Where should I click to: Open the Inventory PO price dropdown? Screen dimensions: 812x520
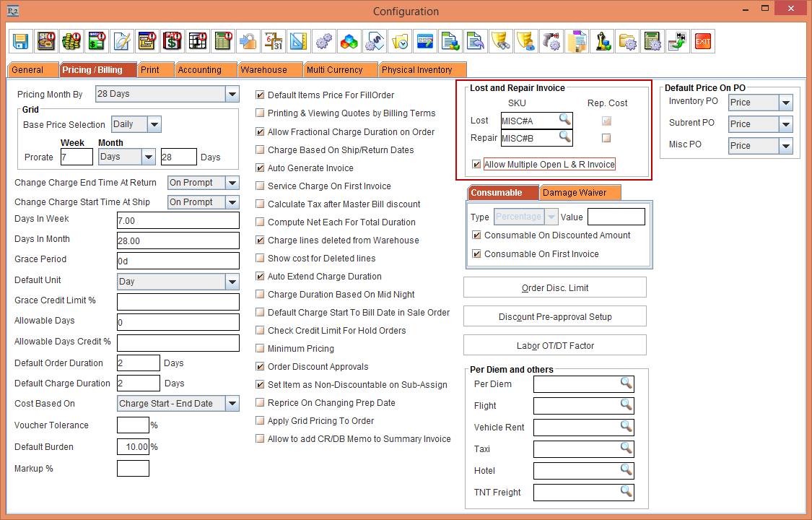click(786, 103)
